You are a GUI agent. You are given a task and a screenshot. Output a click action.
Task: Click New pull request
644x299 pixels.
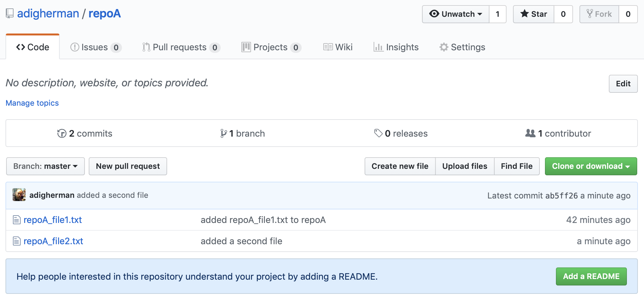point(128,166)
